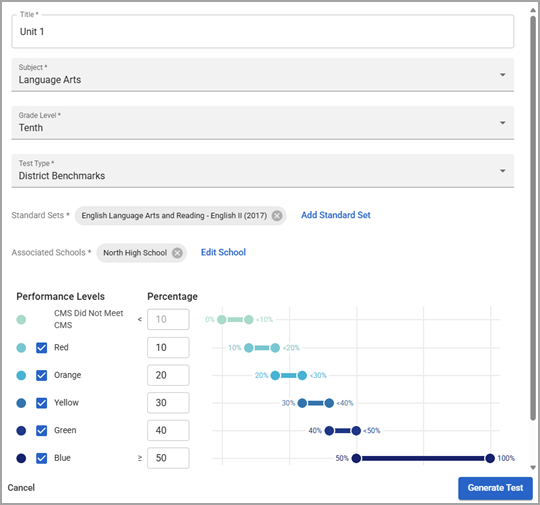Click the Red level color dot
Screen dimensions: 540x505
click(x=21, y=348)
